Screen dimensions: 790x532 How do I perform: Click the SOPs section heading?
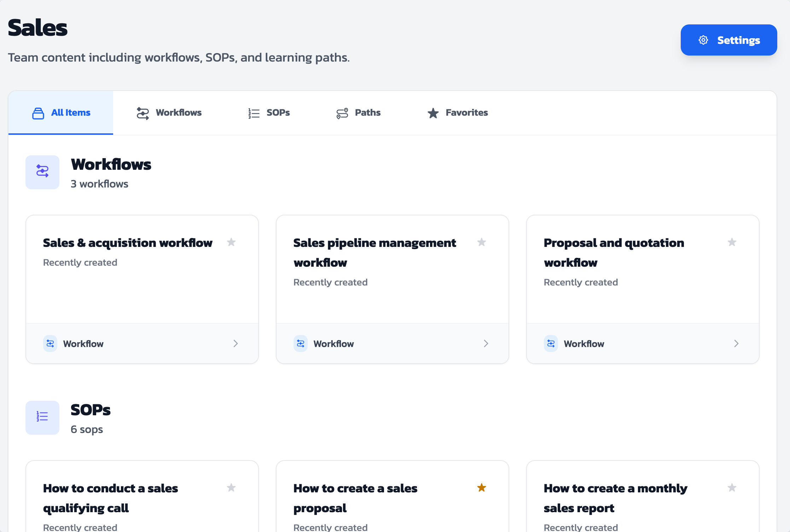91,410
